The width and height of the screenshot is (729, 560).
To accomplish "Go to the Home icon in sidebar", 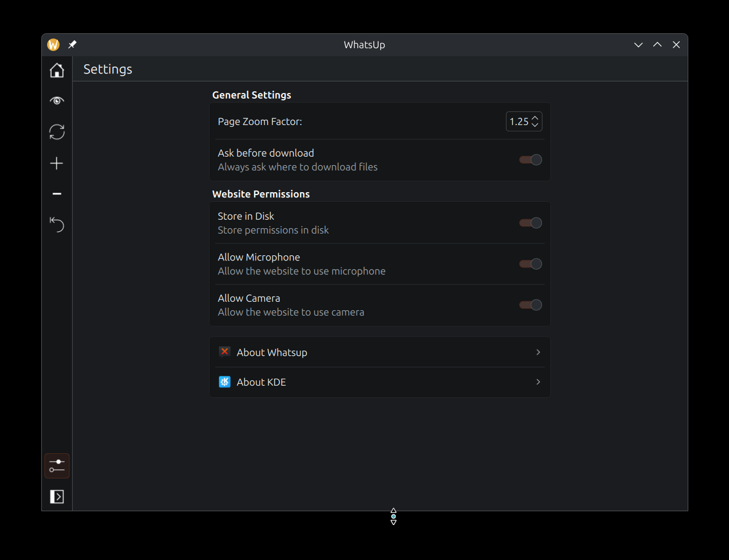I will (57, 70).
